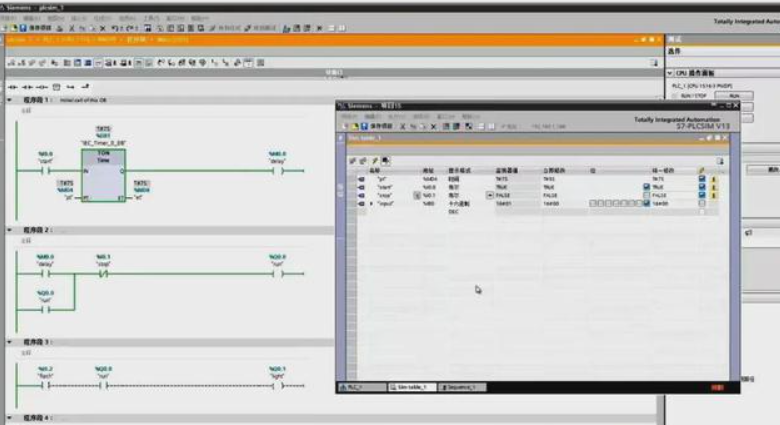Click the button below RUN in CPU operator panel
The width and height of the screenshot is (780, 425).
pyautogui.click(x=748, y=107)
